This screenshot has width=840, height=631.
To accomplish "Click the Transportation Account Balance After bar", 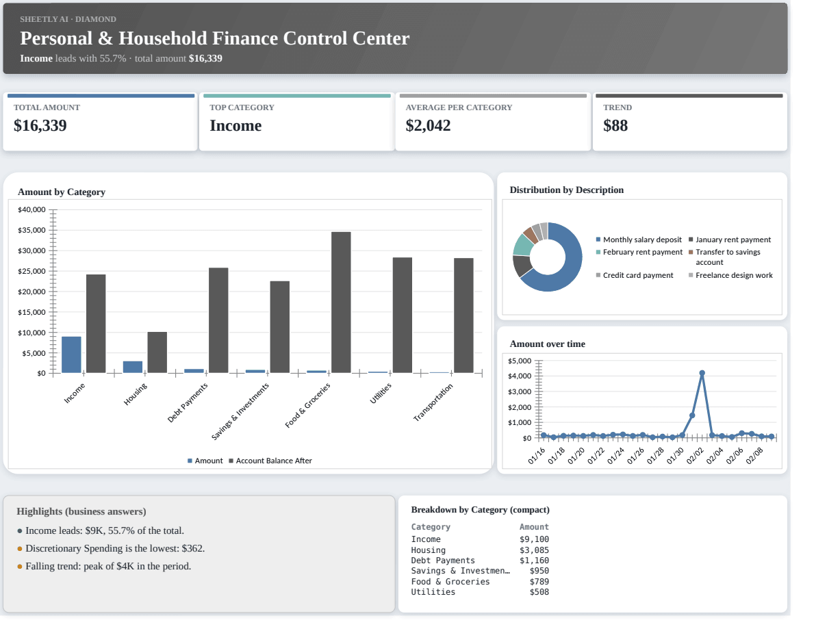I will (463, 315).
